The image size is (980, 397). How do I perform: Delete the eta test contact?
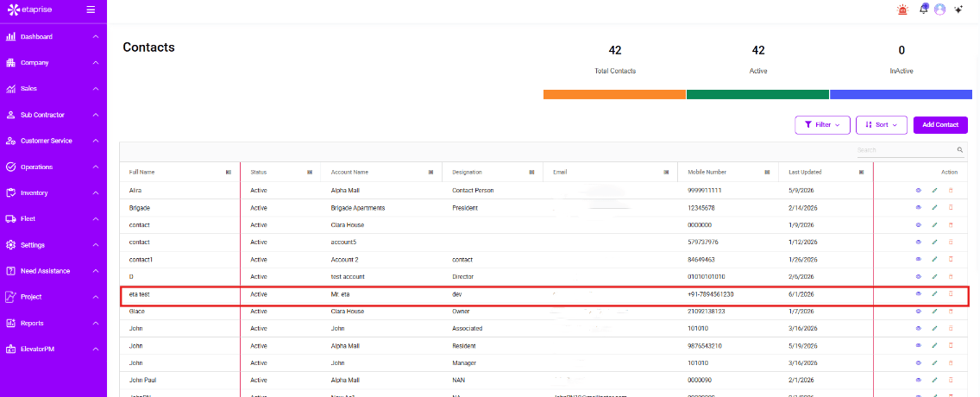(951, 293)
